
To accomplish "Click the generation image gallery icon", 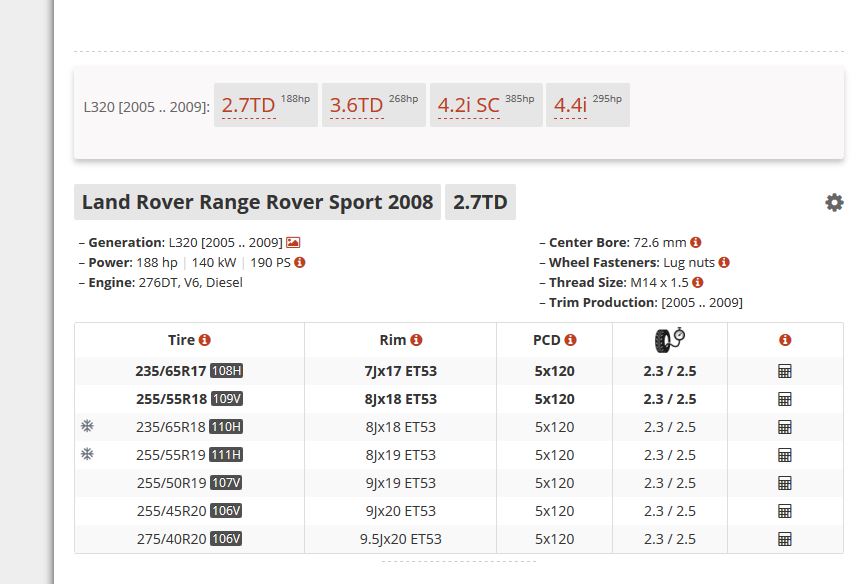I will [x=293, y=243].
